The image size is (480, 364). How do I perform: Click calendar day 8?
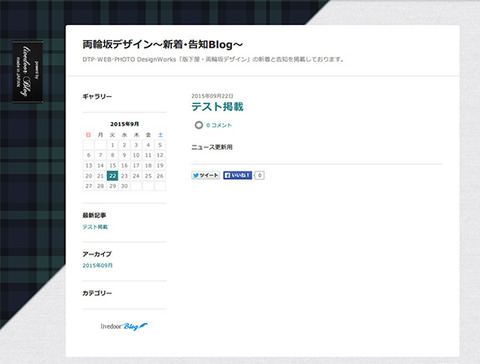click(x=112, y=155)
